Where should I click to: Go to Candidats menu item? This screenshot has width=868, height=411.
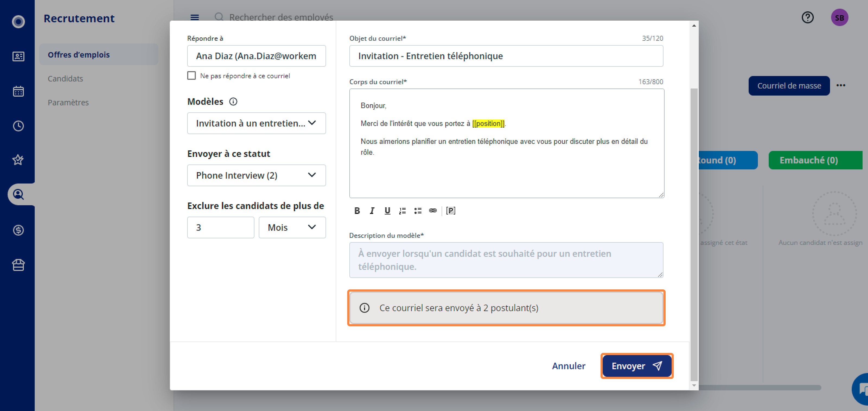pyautogui.click(x=65, y=78)
